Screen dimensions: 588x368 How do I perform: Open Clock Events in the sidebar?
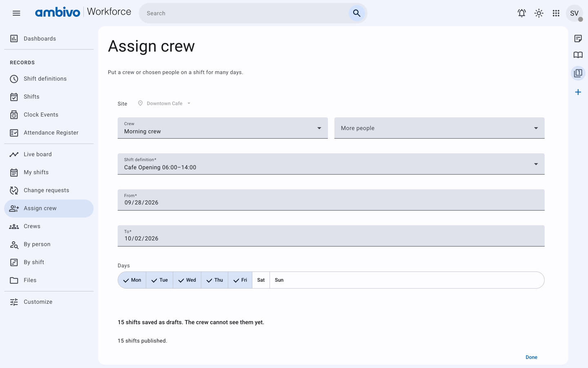tap(49, 114)
